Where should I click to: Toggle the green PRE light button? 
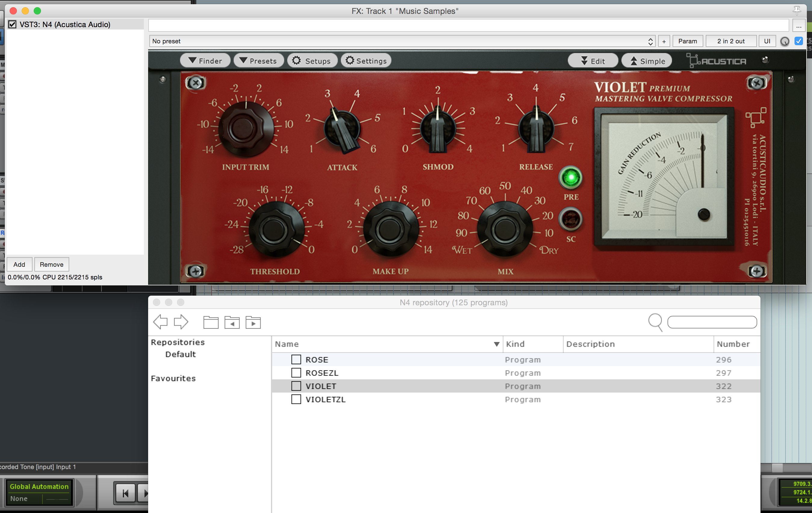[571, 177]
